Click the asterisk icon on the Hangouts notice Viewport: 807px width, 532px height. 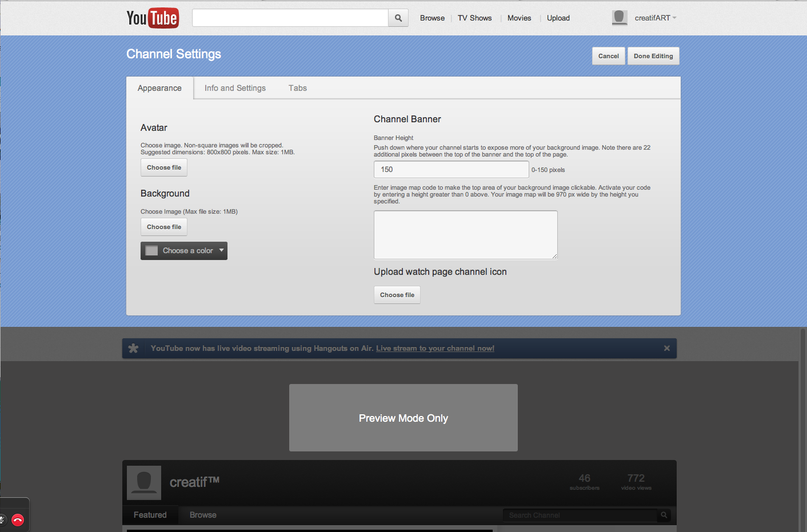pos(133,348)
